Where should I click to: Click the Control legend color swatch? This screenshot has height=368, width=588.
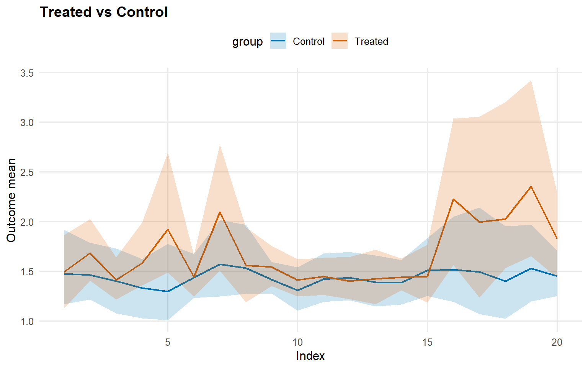278,41
